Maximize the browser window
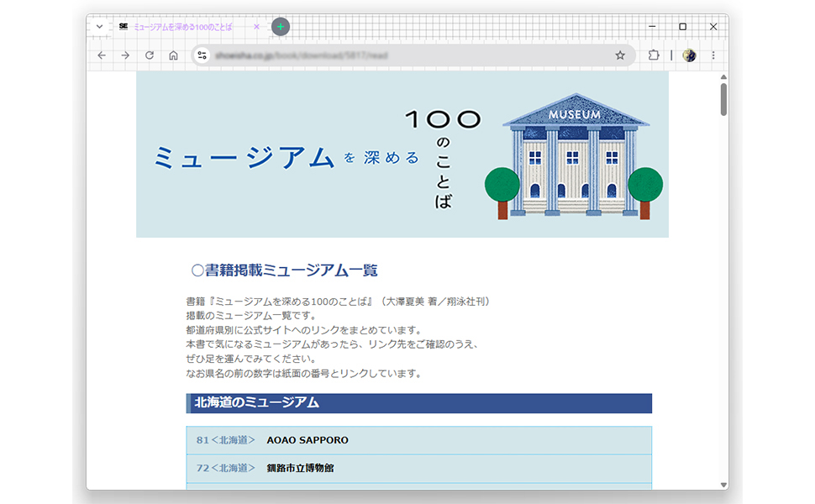815x504 pixels. [682, 27]
